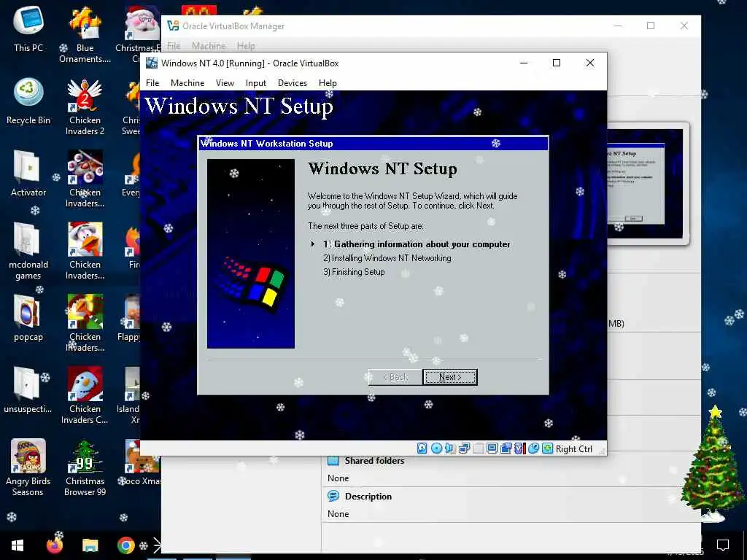Click the optical disk indicator in VM status bar
This screenshot has width=747, height=560.
436,448
